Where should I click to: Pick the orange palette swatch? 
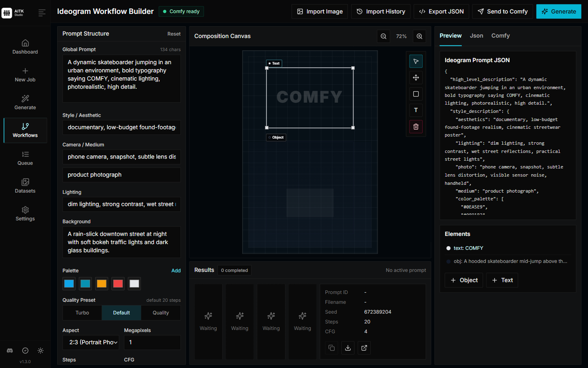[x=102, y=283]
